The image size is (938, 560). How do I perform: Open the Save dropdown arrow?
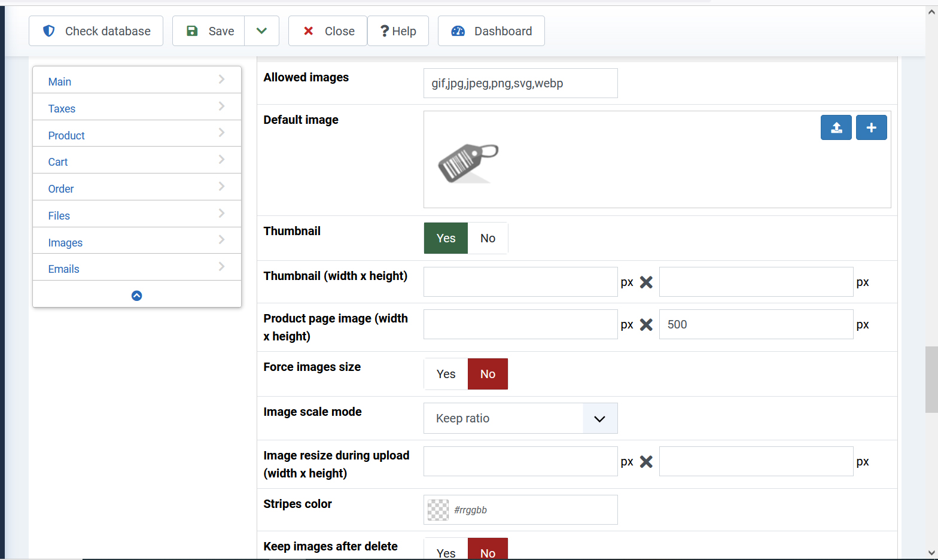(x=261, y=31)
